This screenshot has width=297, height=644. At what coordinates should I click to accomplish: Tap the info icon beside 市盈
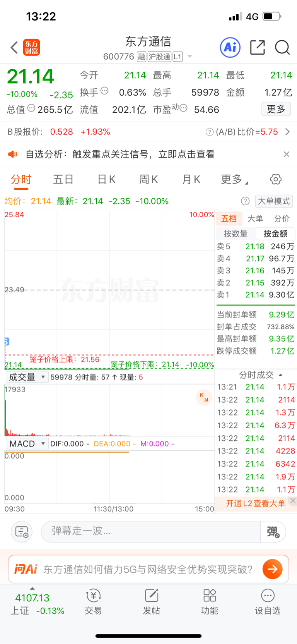point(184,108)
